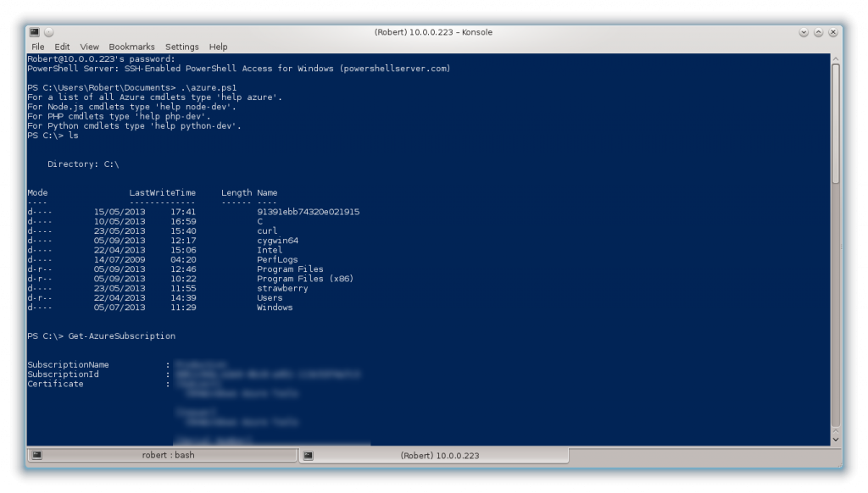Viewport: 868px width, 493px height.
Task: Switch to the robert : bash tab
Action: click(x=168, y=455)
